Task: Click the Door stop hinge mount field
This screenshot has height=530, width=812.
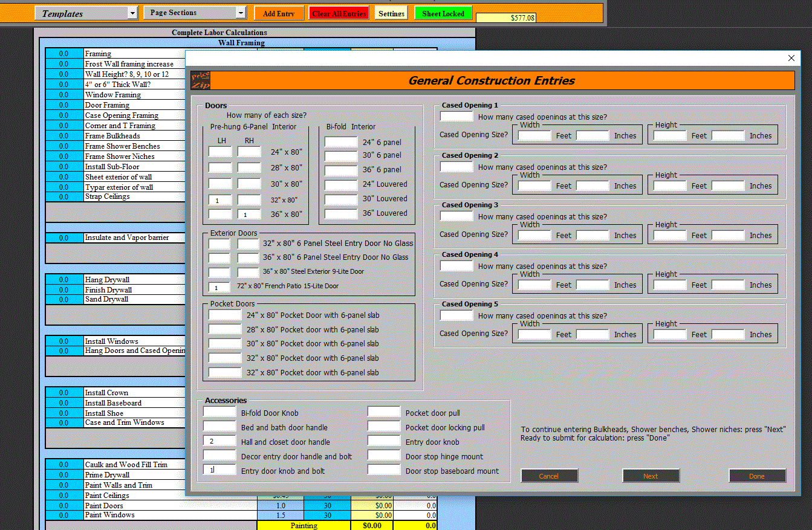Action: click(x=384, y=455)
